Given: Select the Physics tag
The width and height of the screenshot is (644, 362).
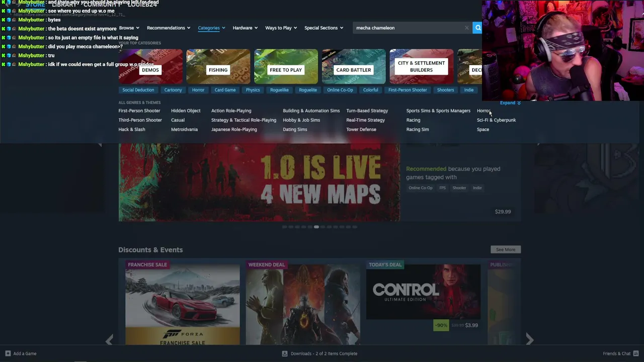Looking at the screenshot, I should click(x=253, y=90).
